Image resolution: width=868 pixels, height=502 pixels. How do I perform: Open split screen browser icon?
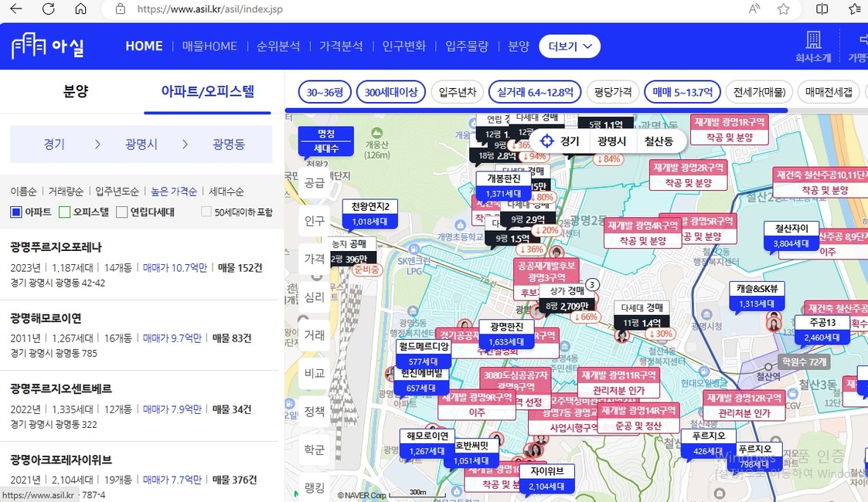(x=822, y=8)
